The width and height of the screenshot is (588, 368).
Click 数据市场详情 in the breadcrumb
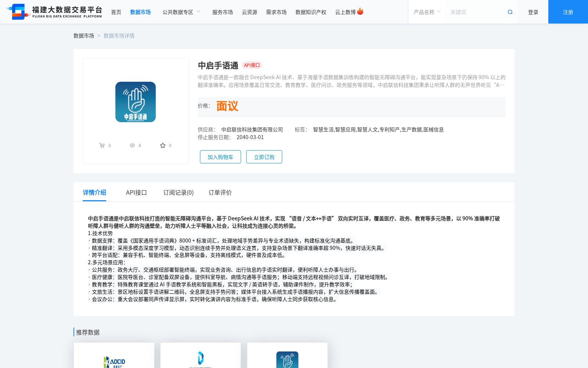tap(119, 36)
